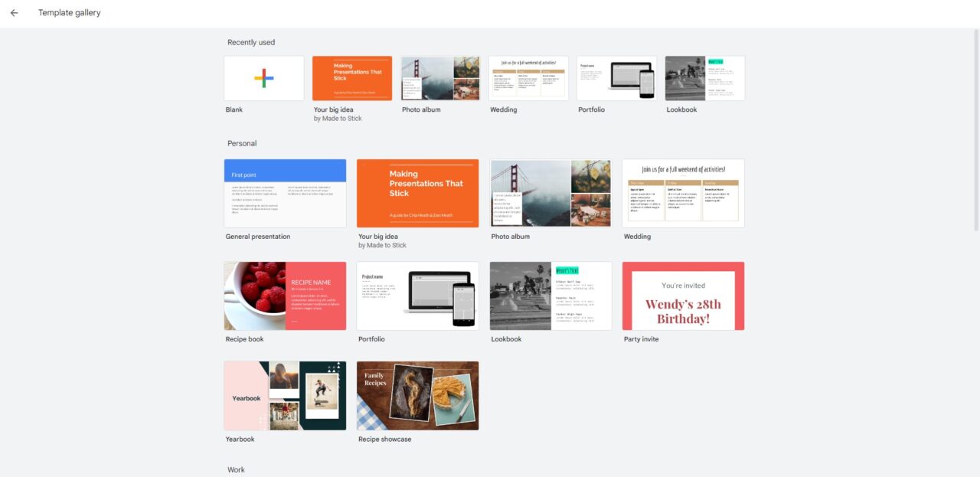
Task: Choose the Wendy's 28th Birthday Party invite template
Action: [682, 296]
